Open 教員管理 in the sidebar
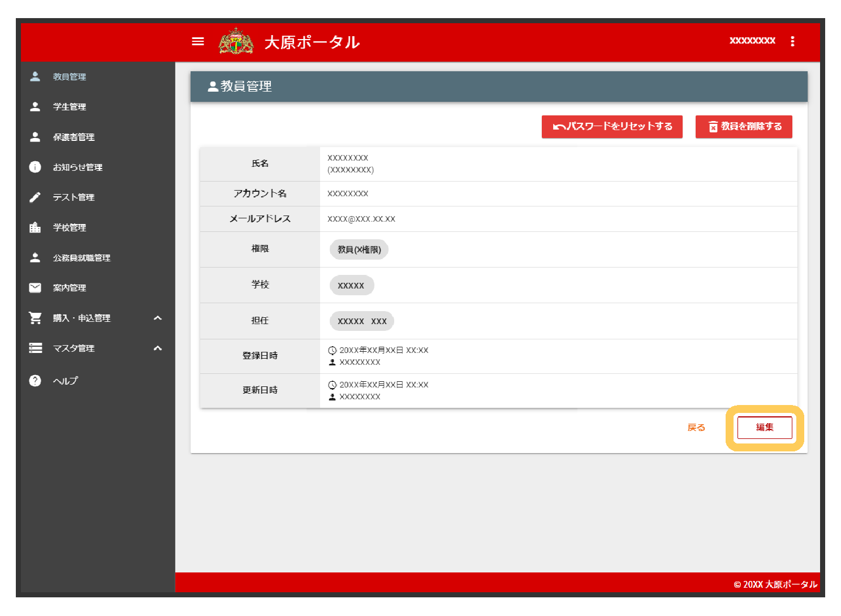This screenshot has width=841, height=616. click(70, 76)
